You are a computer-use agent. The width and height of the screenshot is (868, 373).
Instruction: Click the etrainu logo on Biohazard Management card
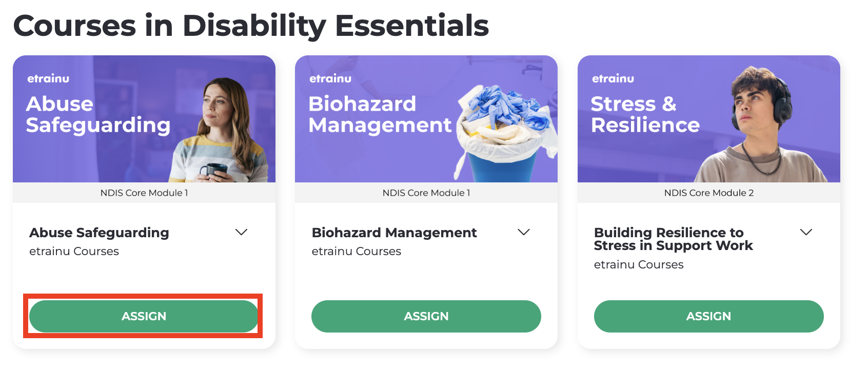coord(330,78)
